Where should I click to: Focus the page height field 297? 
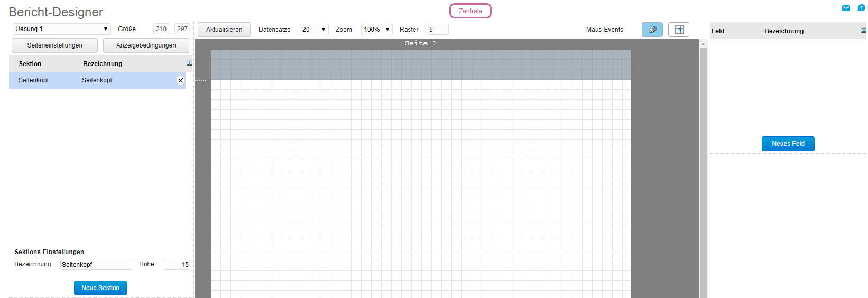click(182, 29)
